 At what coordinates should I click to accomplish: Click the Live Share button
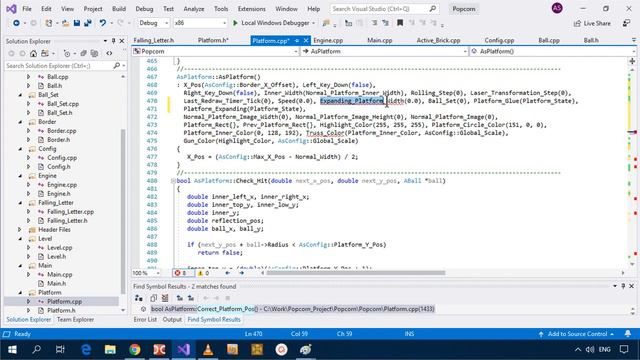[x=592, y=23]
